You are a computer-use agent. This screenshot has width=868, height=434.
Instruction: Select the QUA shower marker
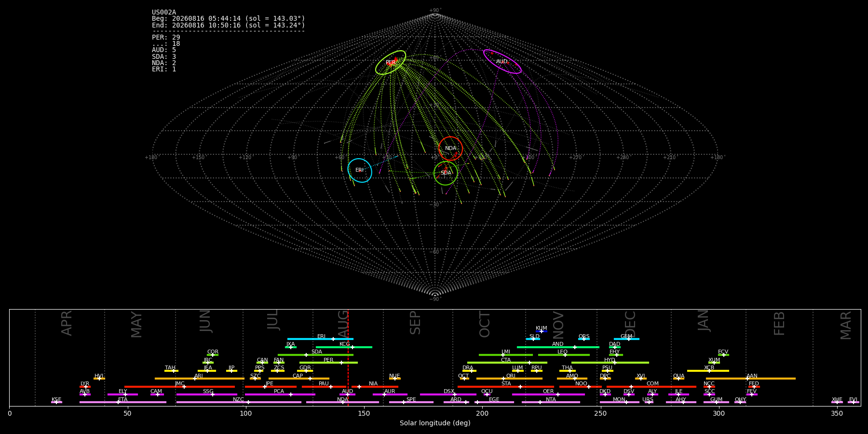[x=678, y=379]
